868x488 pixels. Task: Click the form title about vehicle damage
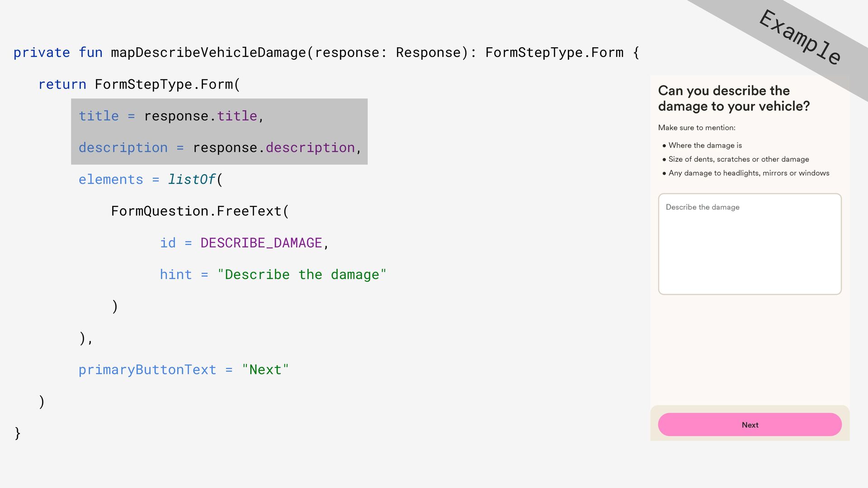pyautogui.click(x=733, y=98)
